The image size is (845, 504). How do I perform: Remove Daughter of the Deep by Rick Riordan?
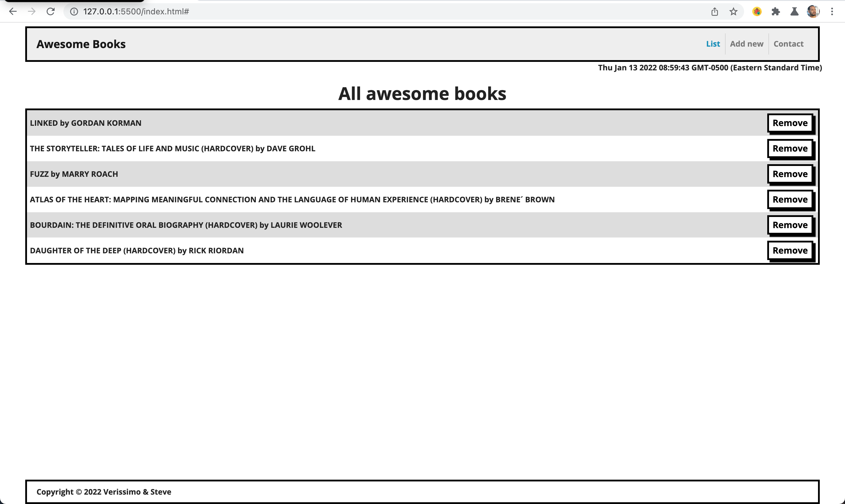click(790, 250)
